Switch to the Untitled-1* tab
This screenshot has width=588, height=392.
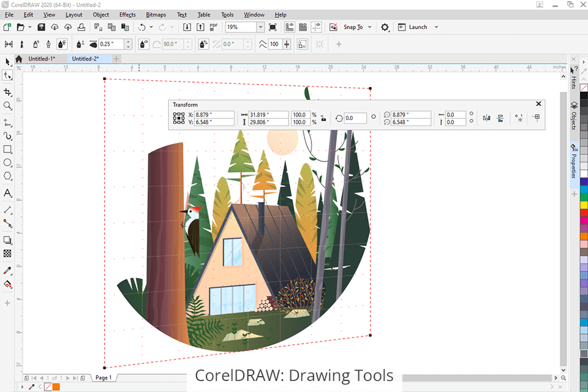pyautogui.click(x=42, y=59)
